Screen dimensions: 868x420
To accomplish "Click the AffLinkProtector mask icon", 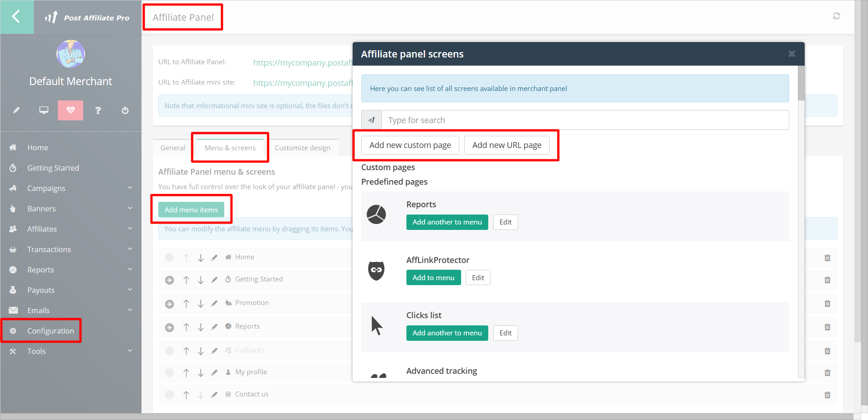I will (x=376, y=270).
